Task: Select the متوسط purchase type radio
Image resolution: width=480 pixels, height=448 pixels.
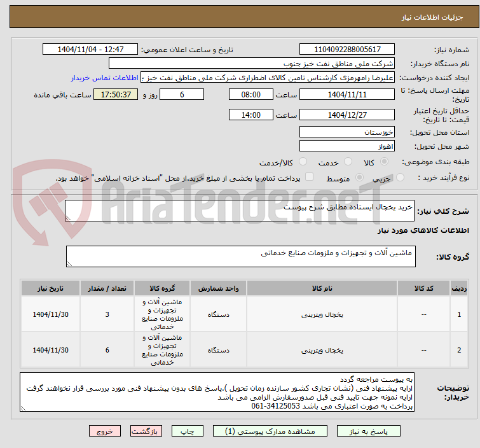Action: (x=359, y=177)
